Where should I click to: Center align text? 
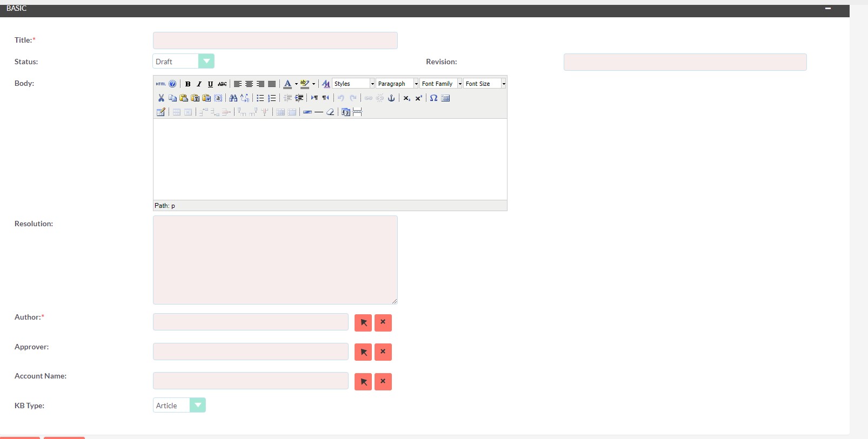click(x=249, y=84)
